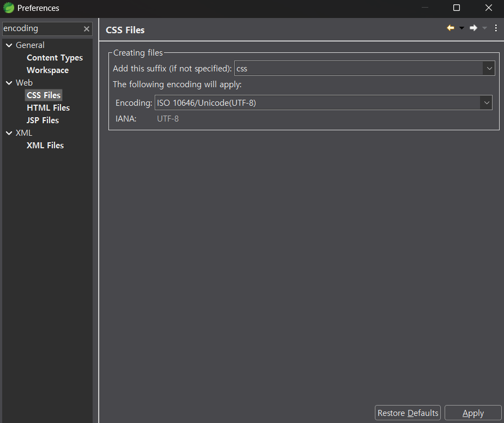This screenshot has height=423, width=504.
Task: Open Workspace preferences
Action: click(x=47, y=70)
